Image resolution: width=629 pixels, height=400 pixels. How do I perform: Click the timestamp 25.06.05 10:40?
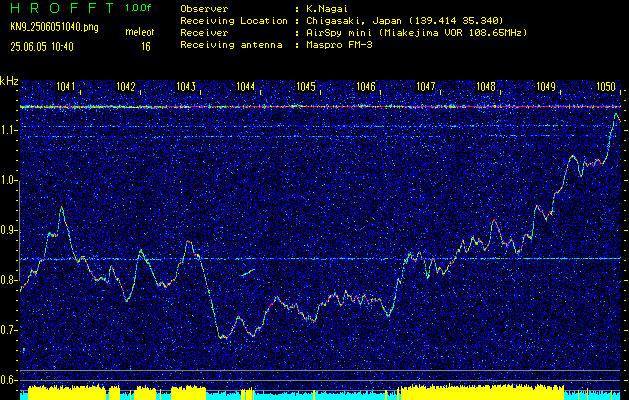click(x=42, y=47)
